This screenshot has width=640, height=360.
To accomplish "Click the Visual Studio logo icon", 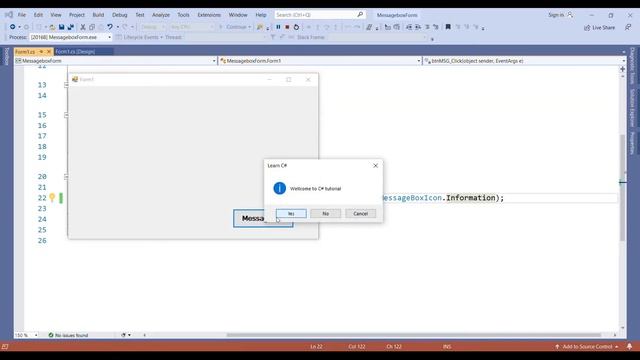I will (9, 15).
